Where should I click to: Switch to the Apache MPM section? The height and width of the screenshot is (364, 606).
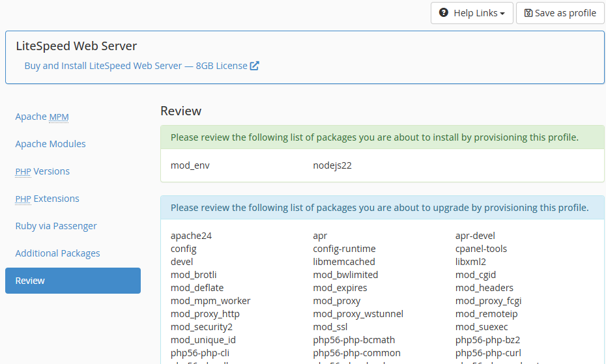(42, 117)
